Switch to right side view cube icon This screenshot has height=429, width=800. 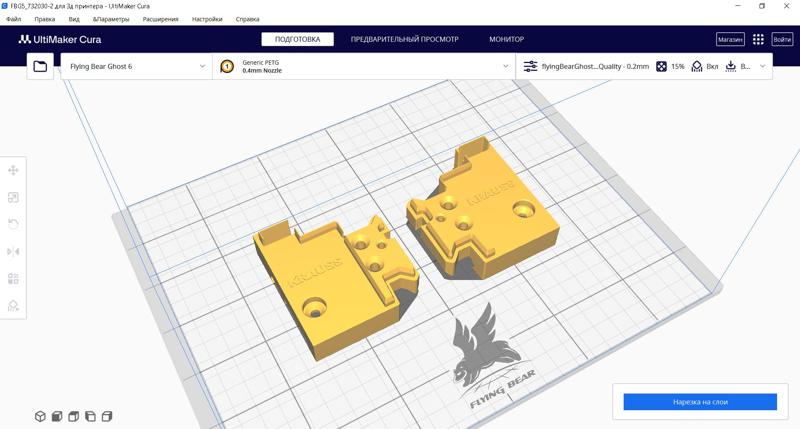coord(107,416)
